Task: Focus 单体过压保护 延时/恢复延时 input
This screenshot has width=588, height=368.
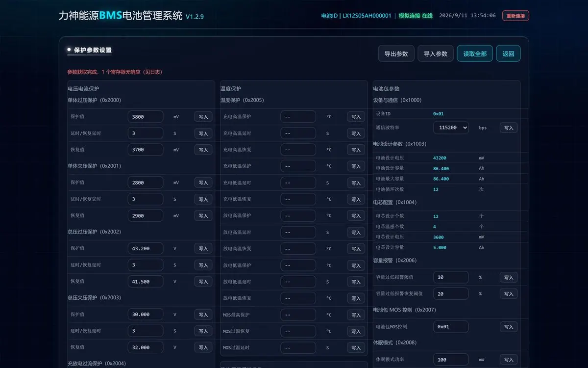Action: (146, 133)
